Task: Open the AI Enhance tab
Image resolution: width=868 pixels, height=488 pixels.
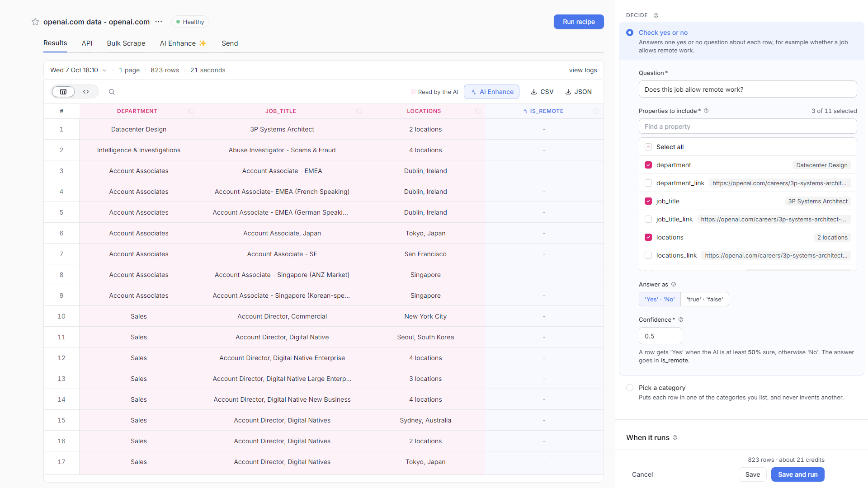Action: [x=183, y=43]
